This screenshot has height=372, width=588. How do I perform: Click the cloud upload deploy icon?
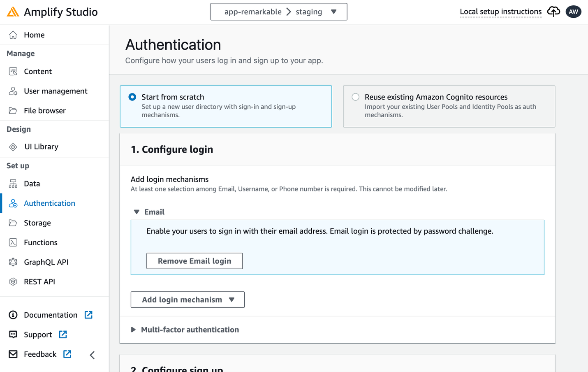[x=553, y=12]
